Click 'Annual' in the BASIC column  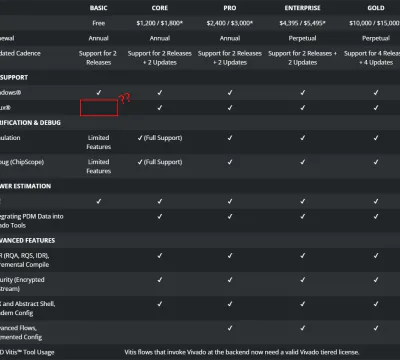[x=98, y=38]
